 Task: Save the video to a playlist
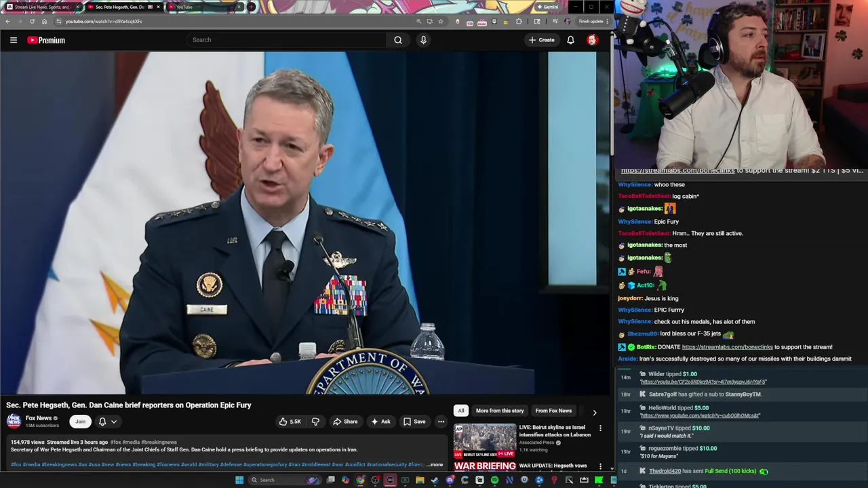click(414, 422)
